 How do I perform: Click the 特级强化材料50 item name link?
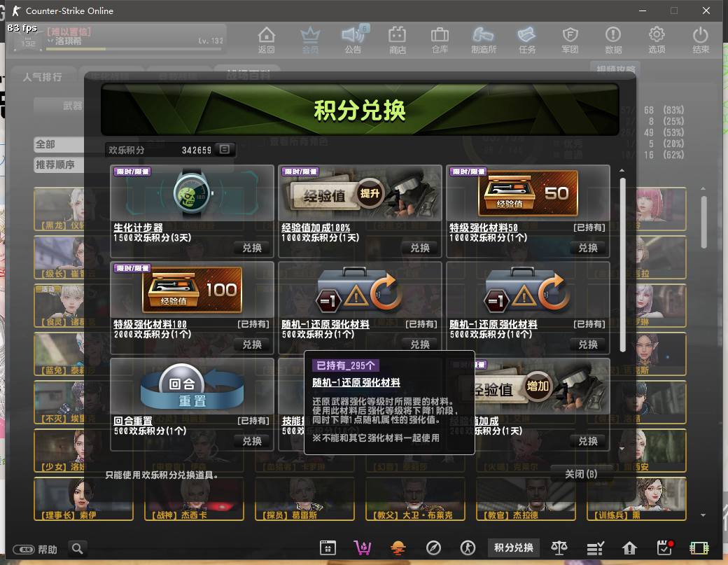pos(483,228)
